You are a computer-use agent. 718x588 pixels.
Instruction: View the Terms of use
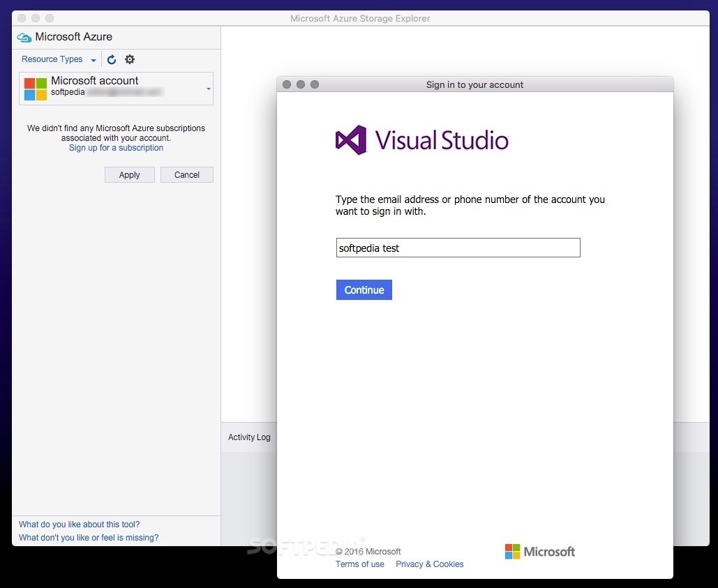[x=359, y=564]
